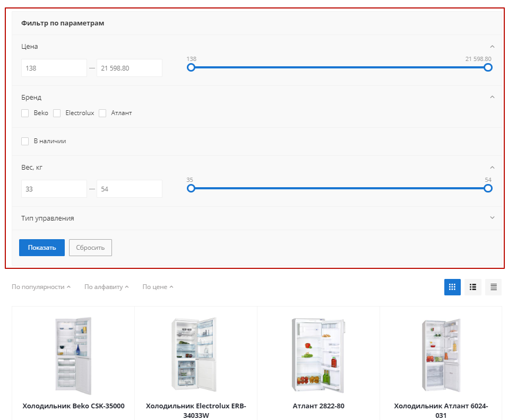The height and width of the screenshot is (420, 508).
Task: Click the Фильтр по параметрам heading
Action: coord(63,23)
